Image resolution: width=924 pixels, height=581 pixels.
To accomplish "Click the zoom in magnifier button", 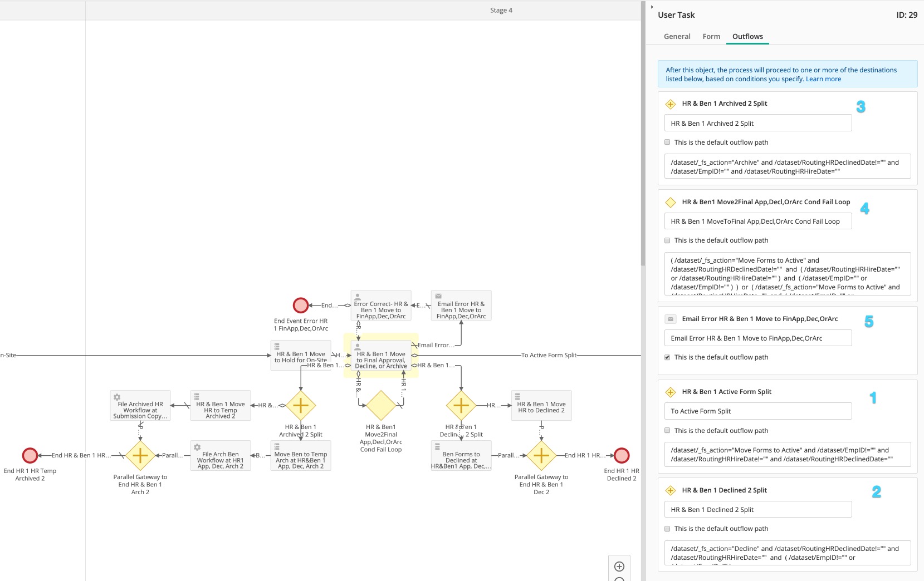I will pos(619,567).
